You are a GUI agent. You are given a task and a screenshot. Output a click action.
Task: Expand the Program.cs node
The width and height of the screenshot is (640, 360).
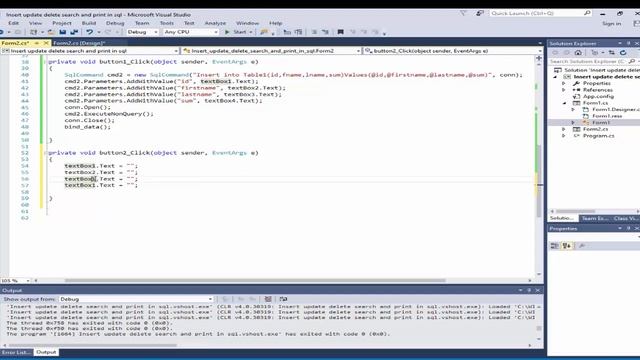(x=564, y=136)
